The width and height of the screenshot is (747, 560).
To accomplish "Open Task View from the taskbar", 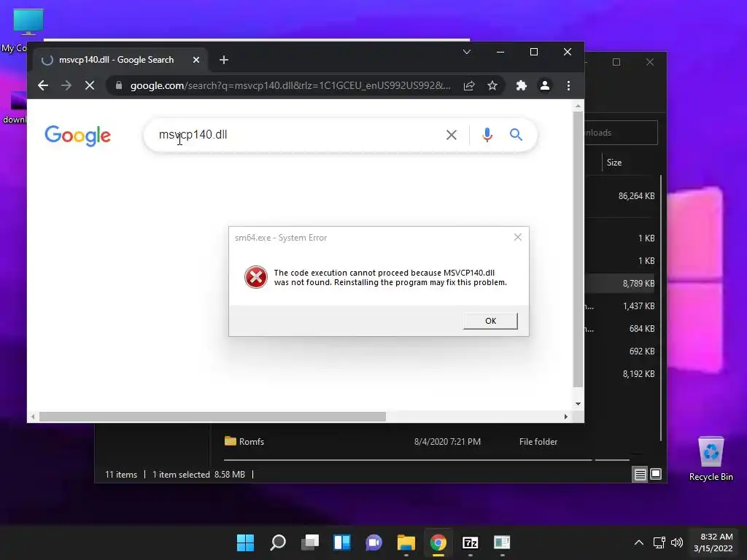I will 310,542.
